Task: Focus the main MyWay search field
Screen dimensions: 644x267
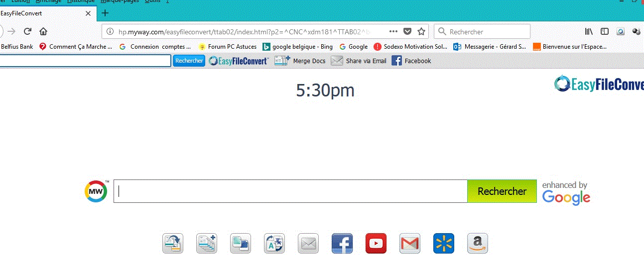Action: [x=290, y=191]
